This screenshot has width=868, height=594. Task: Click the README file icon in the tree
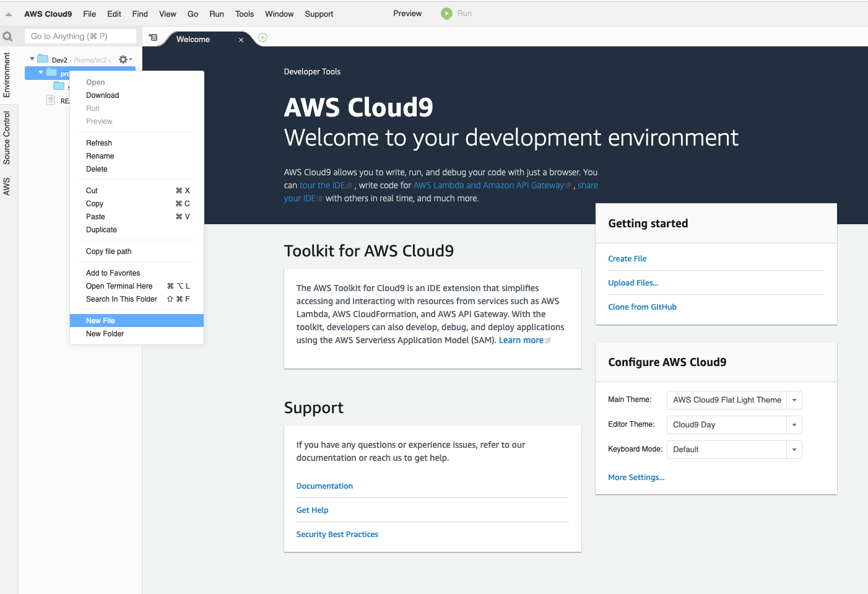pos(51,100)
